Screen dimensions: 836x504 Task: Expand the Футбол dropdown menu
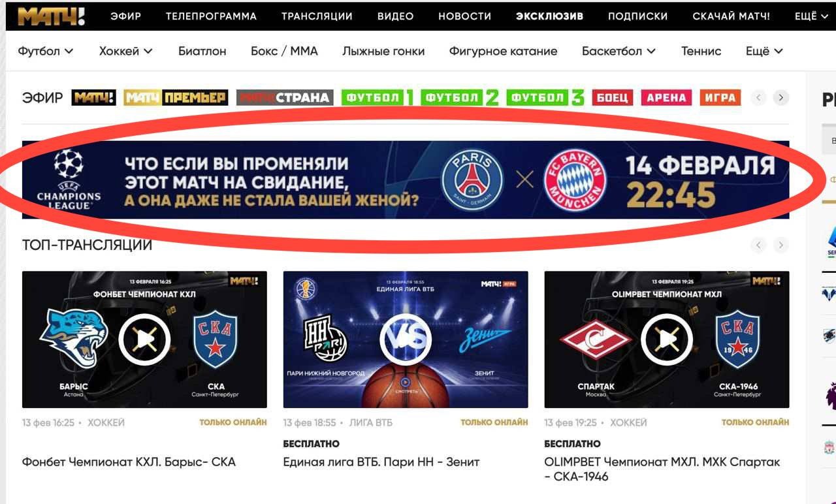[46, 51]
